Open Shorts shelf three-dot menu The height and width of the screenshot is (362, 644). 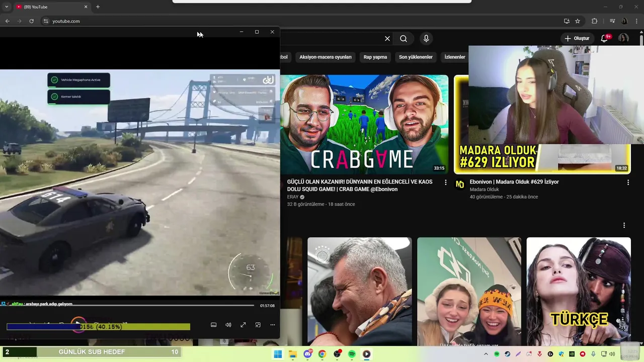tap(624, 225)
